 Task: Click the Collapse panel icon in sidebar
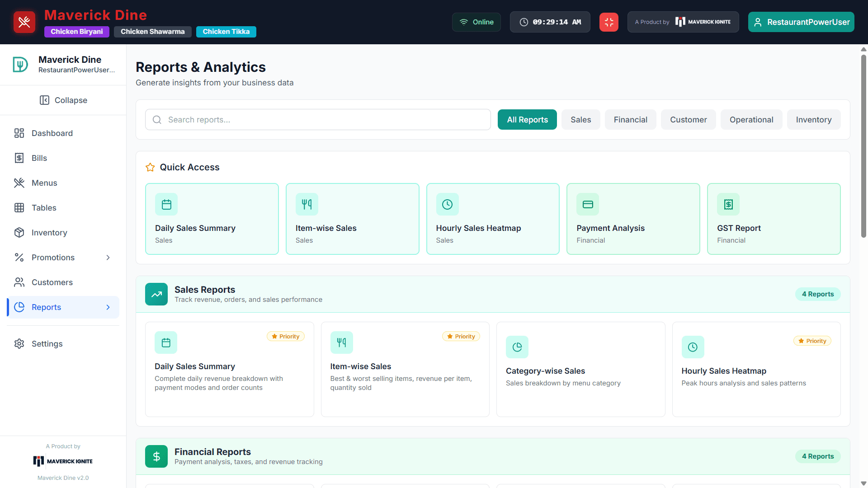click(x=44, y=100)
